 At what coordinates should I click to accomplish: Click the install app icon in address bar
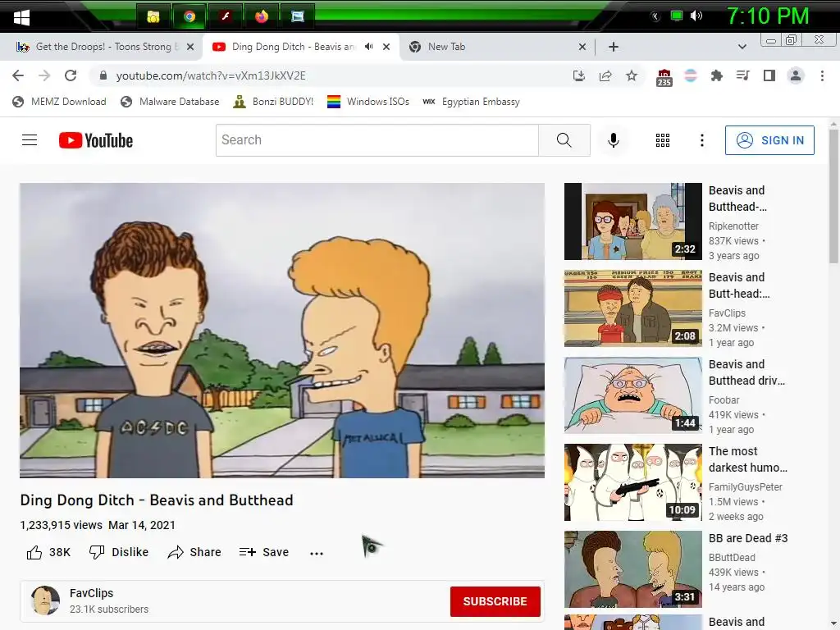pyautogui.click(x=578, y=75)
